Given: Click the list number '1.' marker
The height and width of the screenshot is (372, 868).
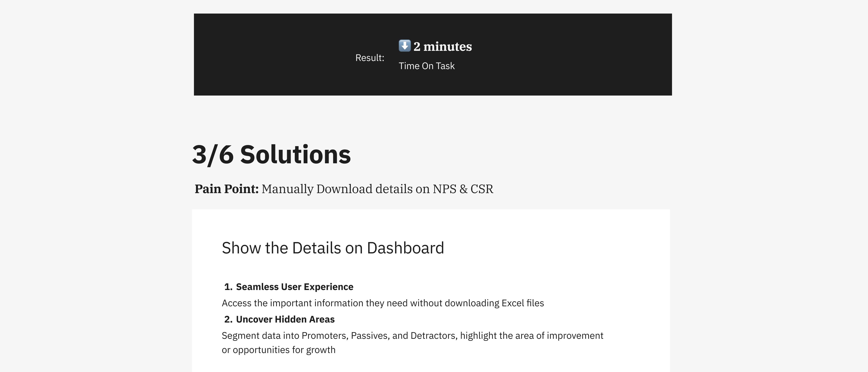Looking at the screenshot, I should [x=228, y=287].
